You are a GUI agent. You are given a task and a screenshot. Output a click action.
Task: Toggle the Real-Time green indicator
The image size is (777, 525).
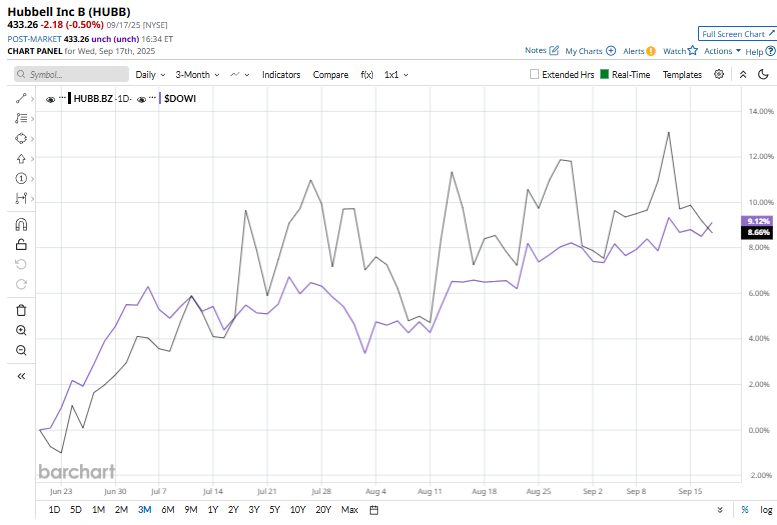604,74
